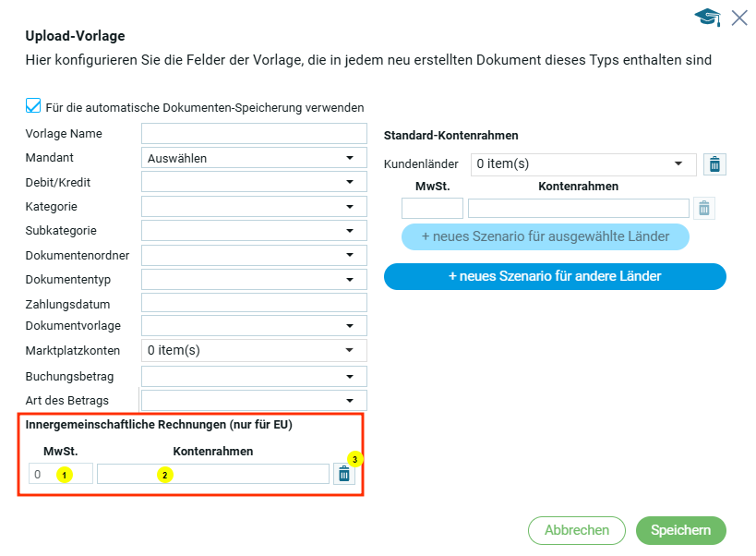Open the Mandant dropdown
756x556 pixels.
(x=254, y=158)
